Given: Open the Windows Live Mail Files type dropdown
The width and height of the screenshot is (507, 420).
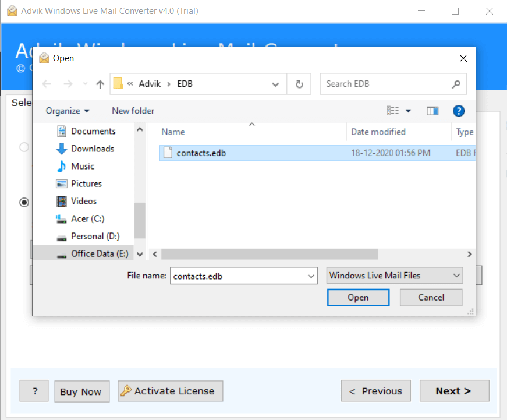Looking at the screenshot, I should [x=395, y=276].
